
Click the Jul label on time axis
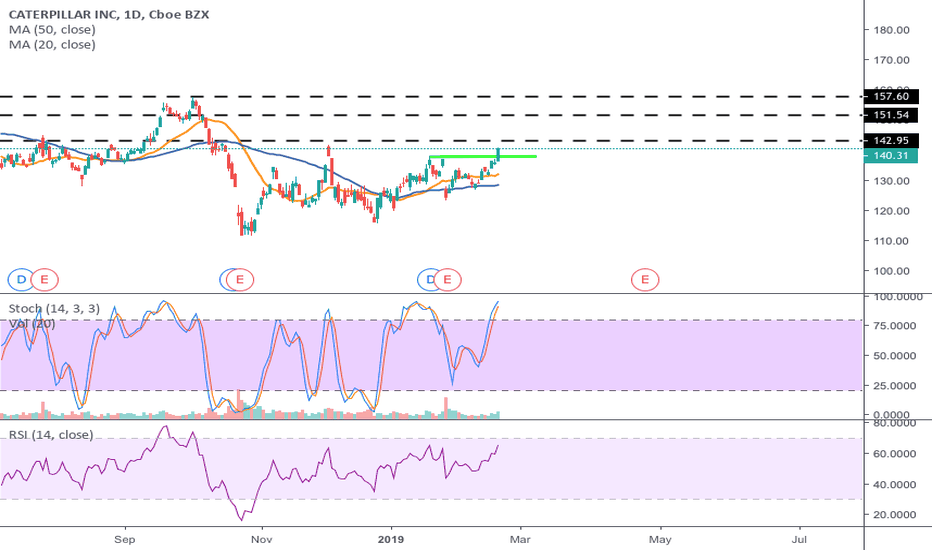[799, 539]
